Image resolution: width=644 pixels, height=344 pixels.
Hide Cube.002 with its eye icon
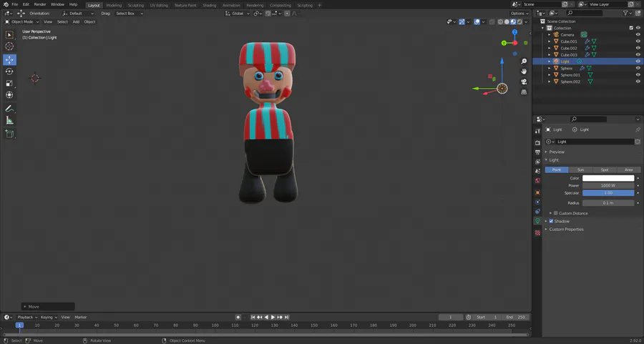638,48
